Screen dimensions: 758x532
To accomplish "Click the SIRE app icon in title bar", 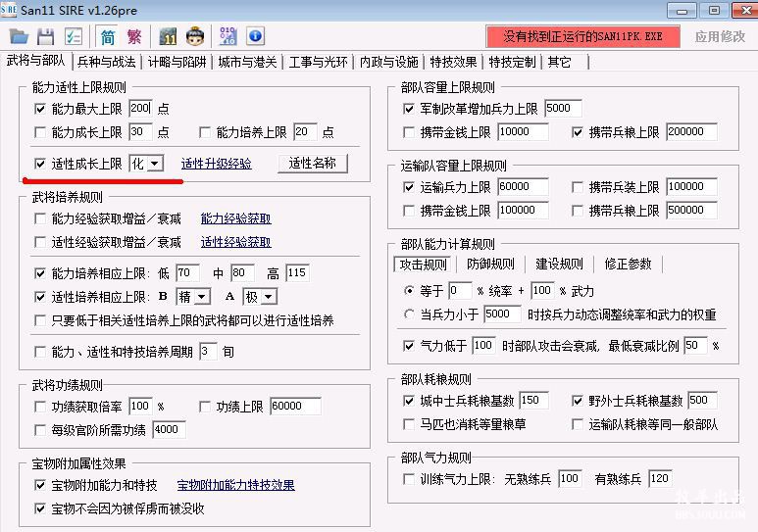I will click(9, 10).
